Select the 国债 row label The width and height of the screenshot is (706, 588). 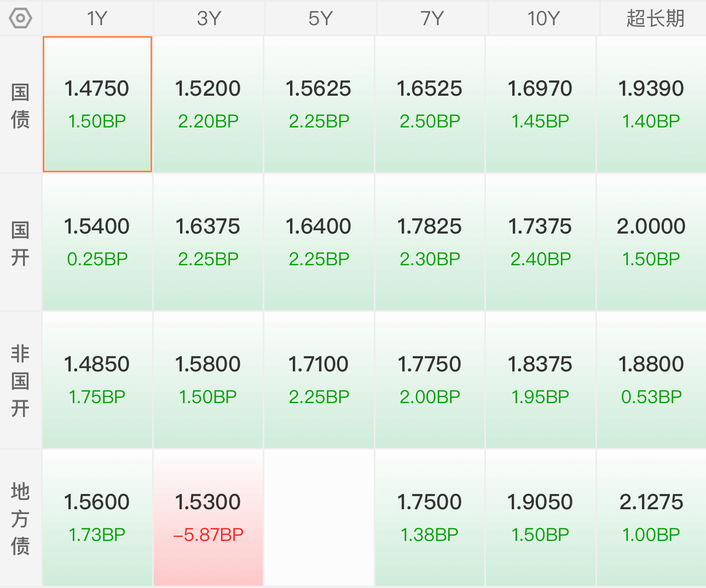point(20,105)
